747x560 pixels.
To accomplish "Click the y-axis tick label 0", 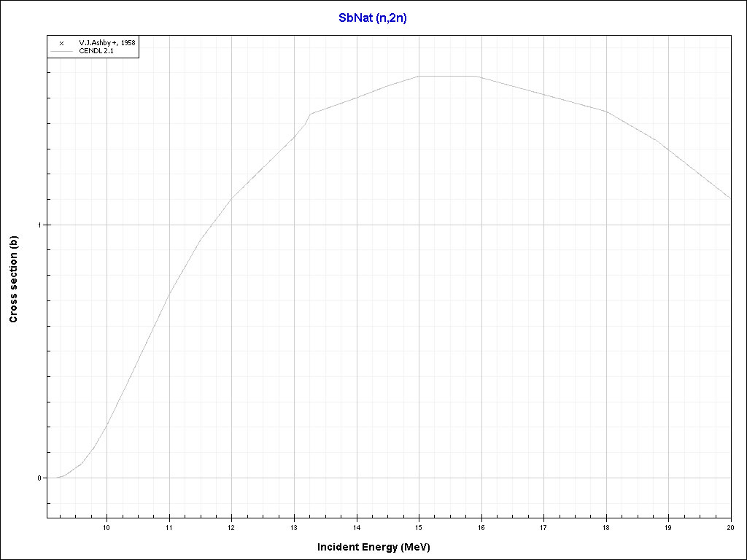I will 41,478.
